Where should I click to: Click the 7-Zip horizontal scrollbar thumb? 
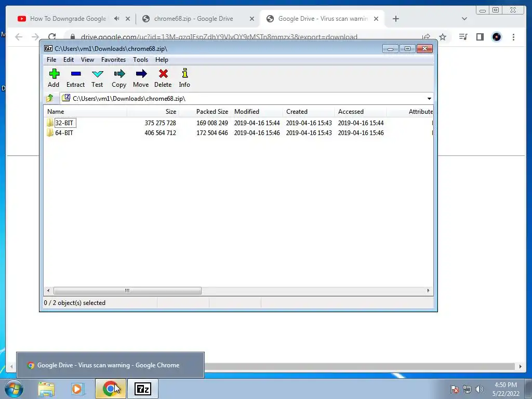point(127,291)
